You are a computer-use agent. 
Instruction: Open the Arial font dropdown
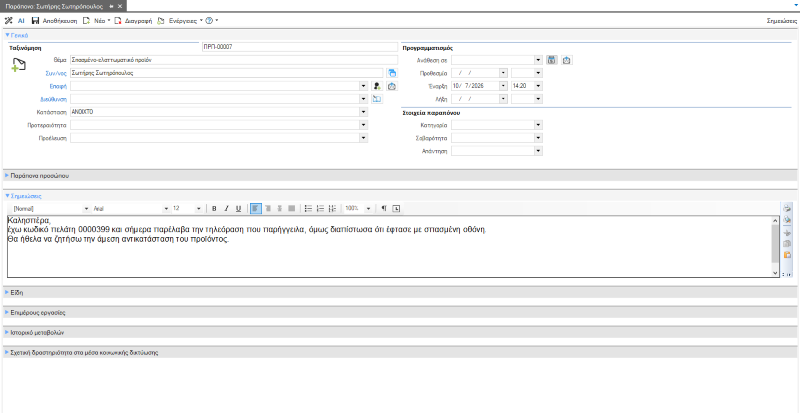pyautogui.click(x=166, y=209)
